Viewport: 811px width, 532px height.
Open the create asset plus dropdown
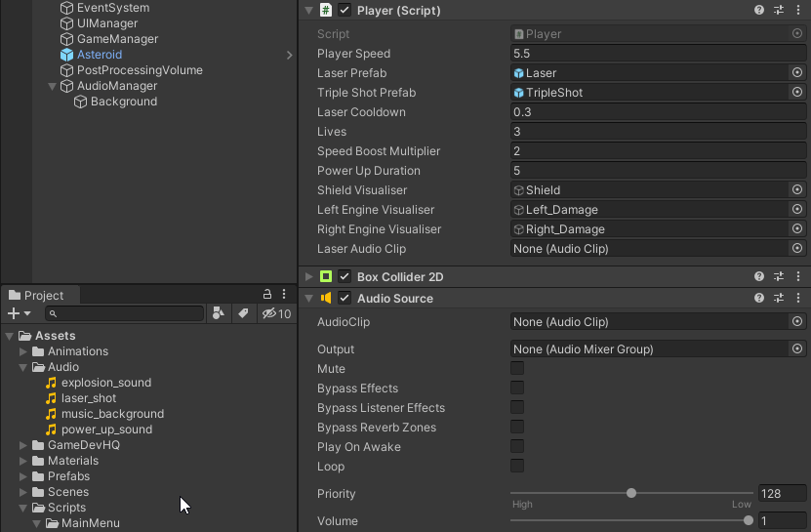(x=20, y=313)
